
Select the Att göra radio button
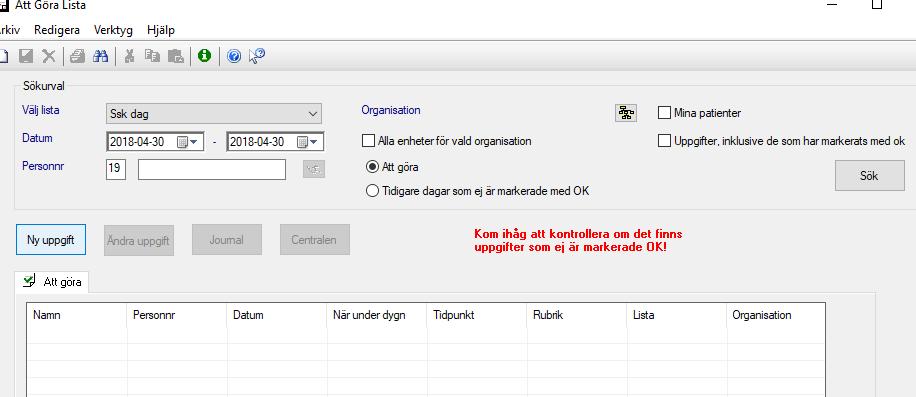click(372, 167)
